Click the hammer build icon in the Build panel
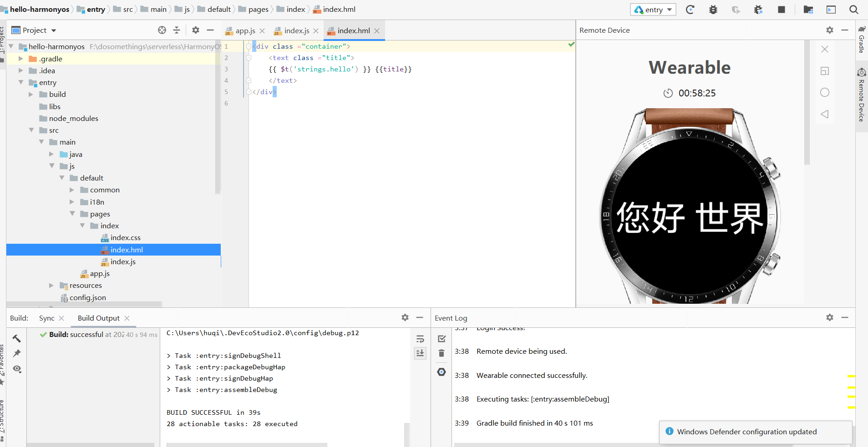The image size is (868, 447). pyautogui.click(x=17, y=338)
